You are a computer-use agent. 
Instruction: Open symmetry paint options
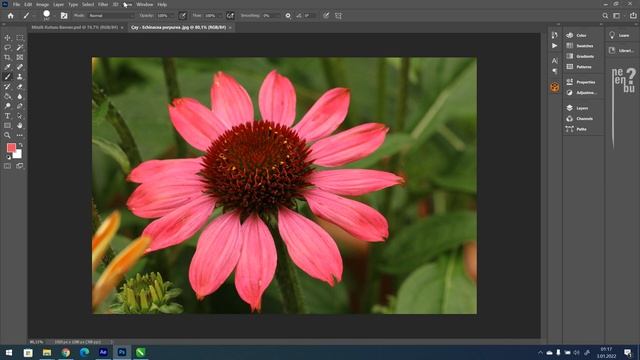click(338, 16)
